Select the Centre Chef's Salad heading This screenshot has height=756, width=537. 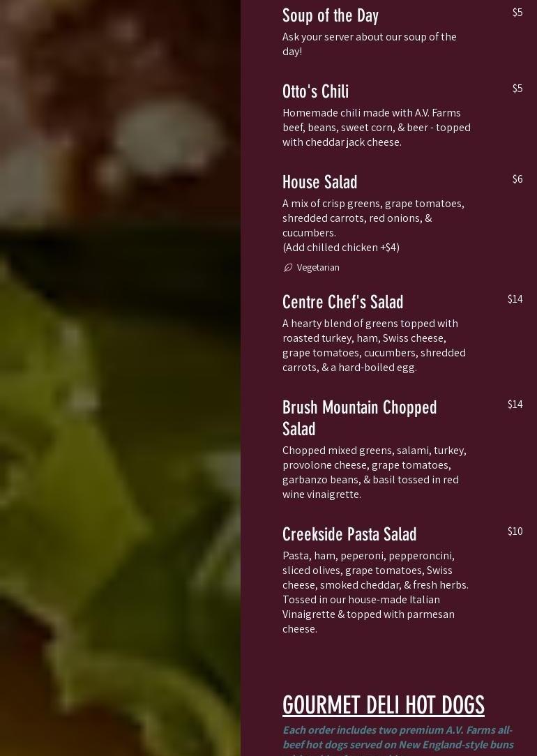[342, 302]
